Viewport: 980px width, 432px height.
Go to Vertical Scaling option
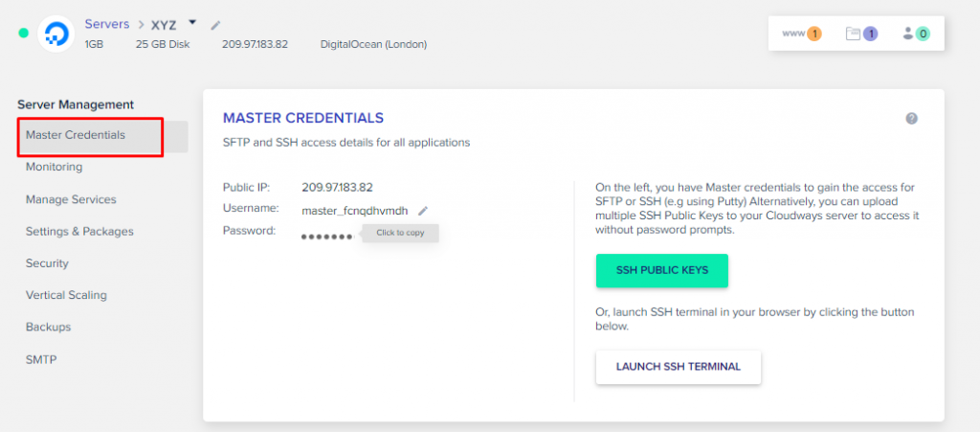[66, 295]
